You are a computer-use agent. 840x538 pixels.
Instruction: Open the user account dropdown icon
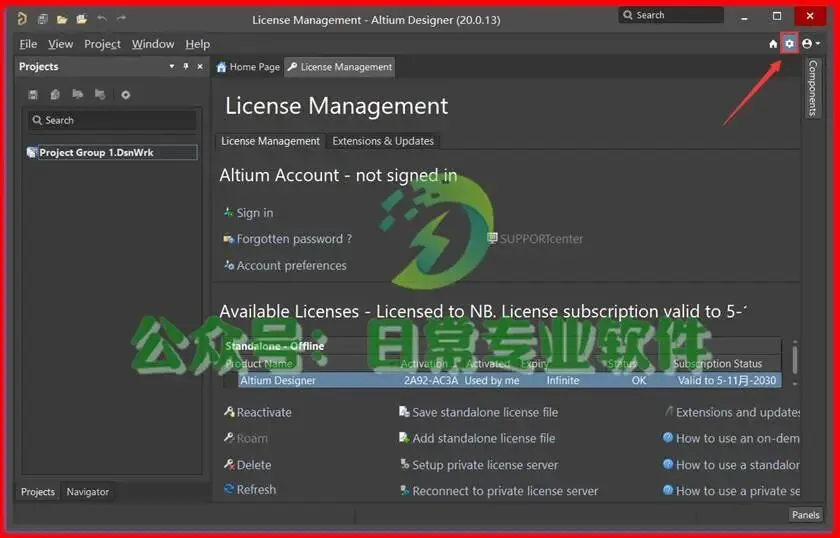(811, 43)
